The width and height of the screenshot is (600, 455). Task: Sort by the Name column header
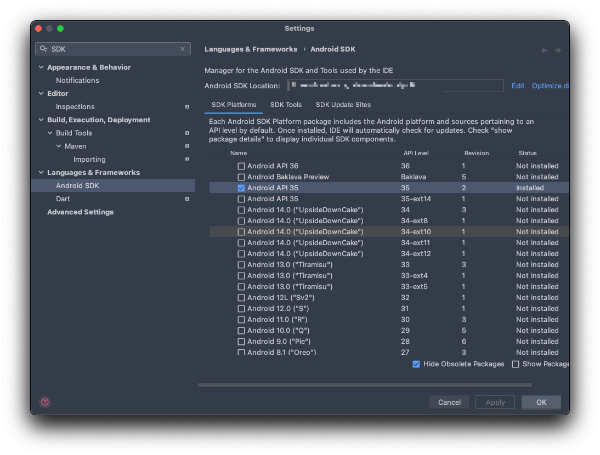tap(238, 153)
